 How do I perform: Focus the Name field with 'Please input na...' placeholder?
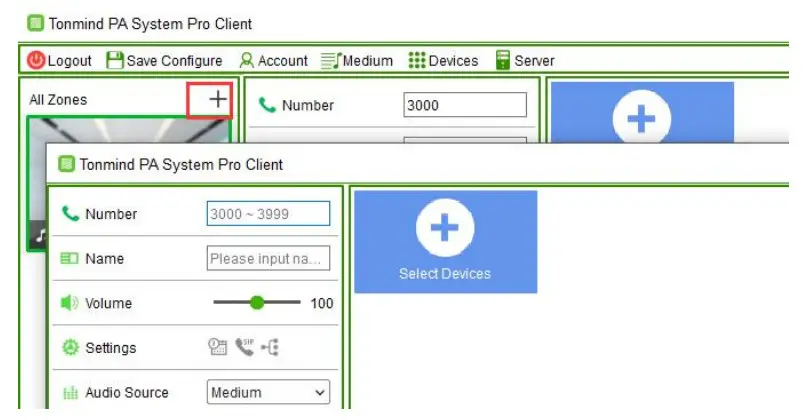click(x=268, y=258)
